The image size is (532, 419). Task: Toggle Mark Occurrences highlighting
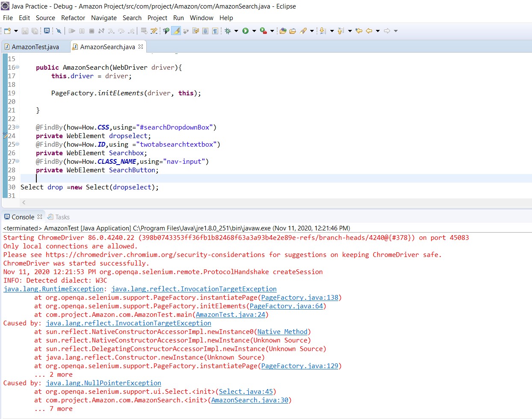[x=177, y=30]
